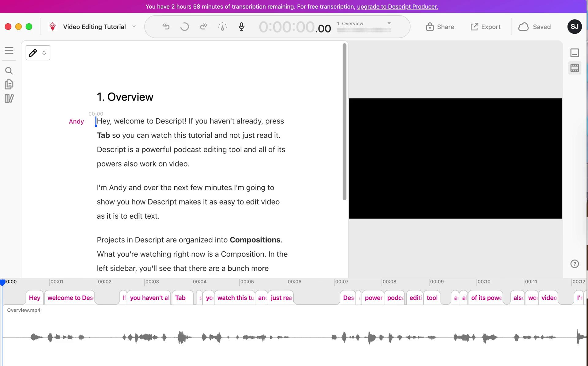This screenshot has width=588, height=366.
Task: Open the hamburger sidebar menu
Action: (9, 50)
